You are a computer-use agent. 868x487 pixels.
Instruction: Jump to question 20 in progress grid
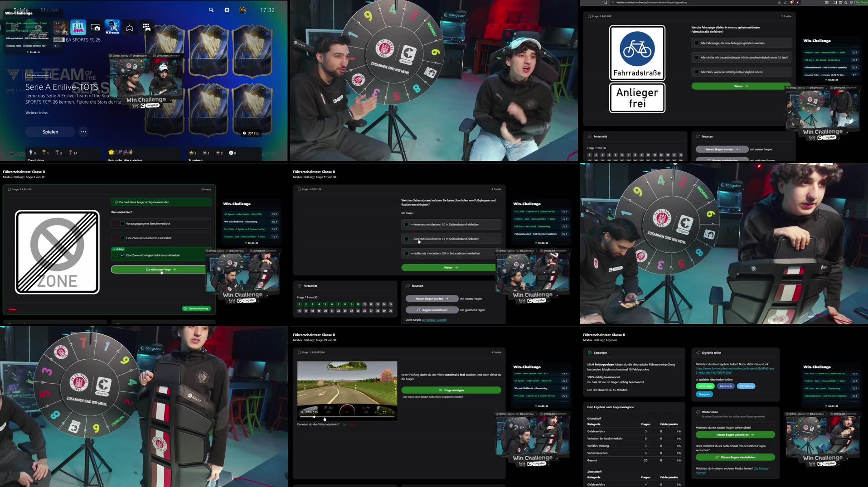tap(325, 311)
